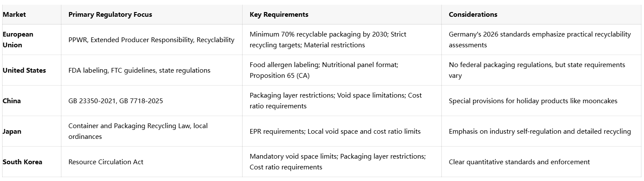This screenshot has width=644, height=181.
Task: Select the South Korea row label
Action: tap(22, 162)
